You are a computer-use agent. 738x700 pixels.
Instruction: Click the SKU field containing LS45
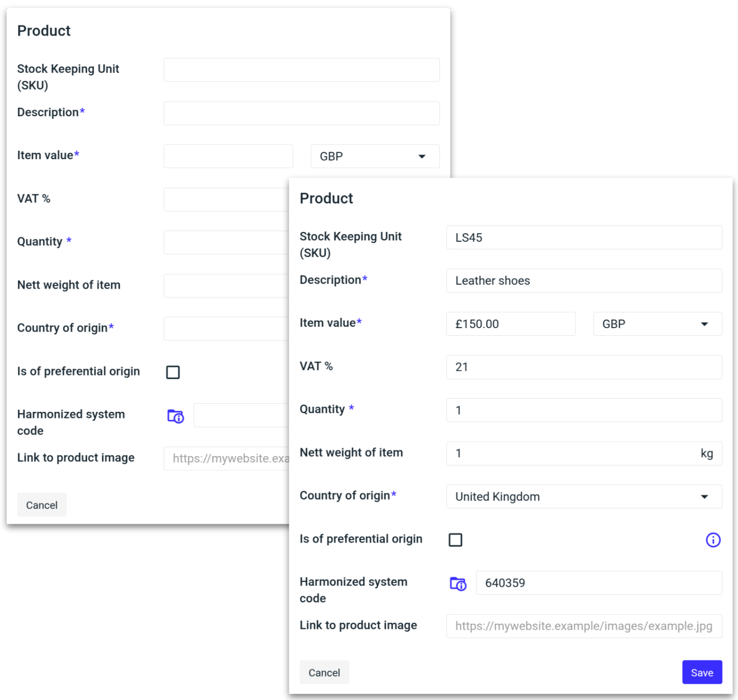click(x=584, y=237)
